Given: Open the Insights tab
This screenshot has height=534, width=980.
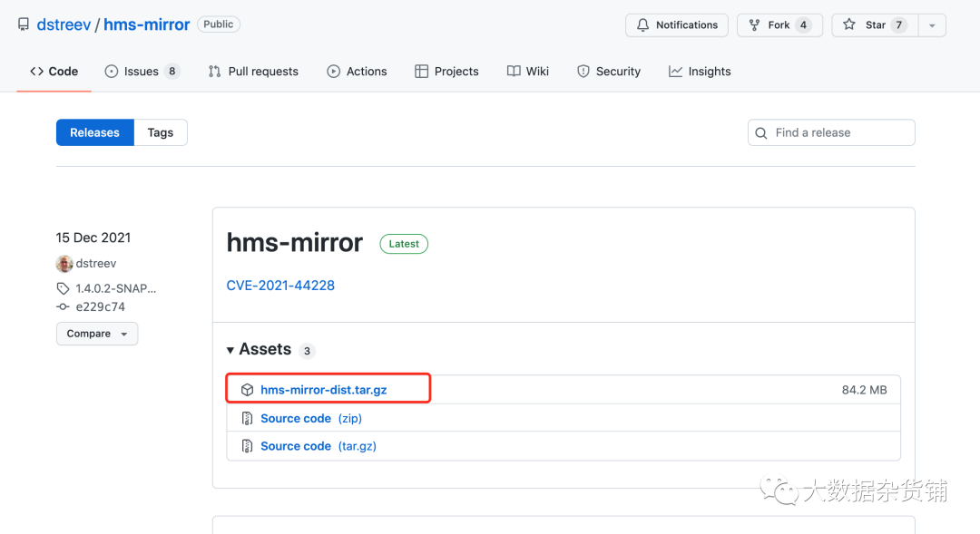Looking at the screenshot, I should click(700, 72).
